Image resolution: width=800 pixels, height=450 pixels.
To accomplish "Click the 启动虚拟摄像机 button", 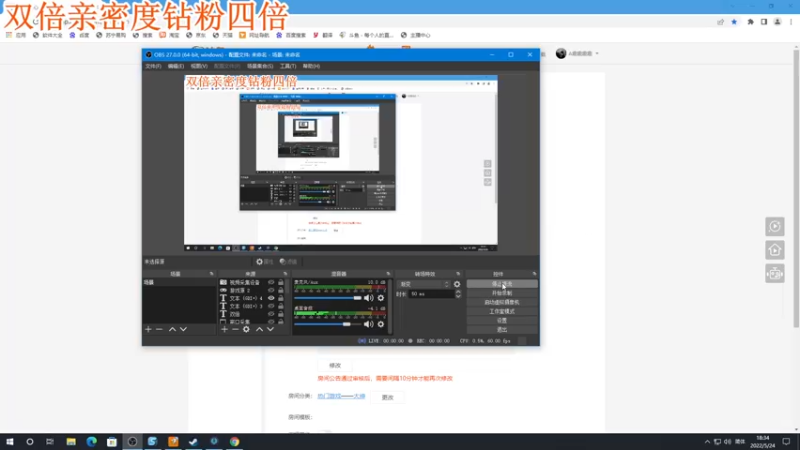I will click(x=502, y=303).
